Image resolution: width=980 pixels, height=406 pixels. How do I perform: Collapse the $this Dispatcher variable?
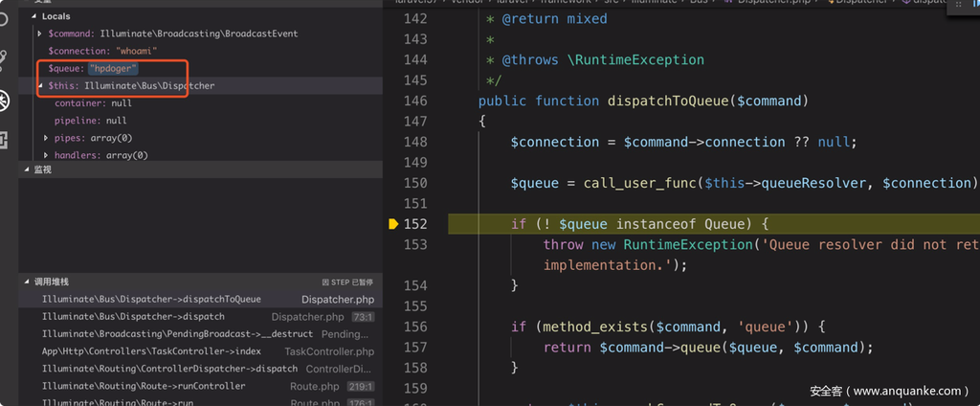(39, 86)
